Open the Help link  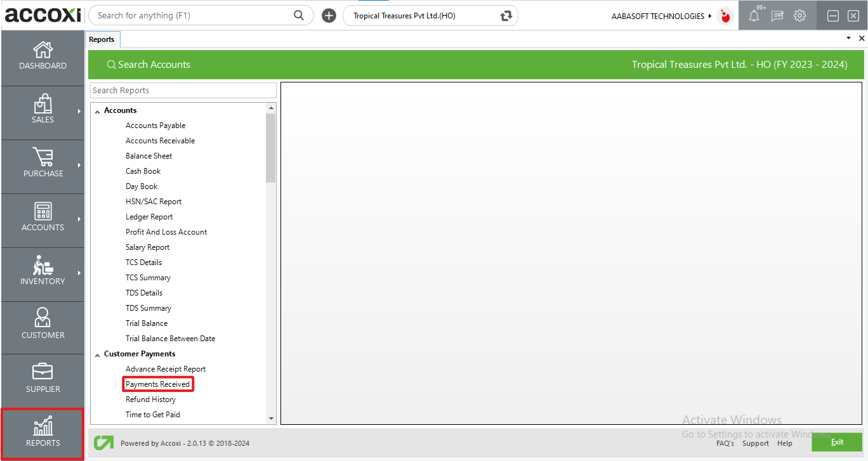[785, 443]
